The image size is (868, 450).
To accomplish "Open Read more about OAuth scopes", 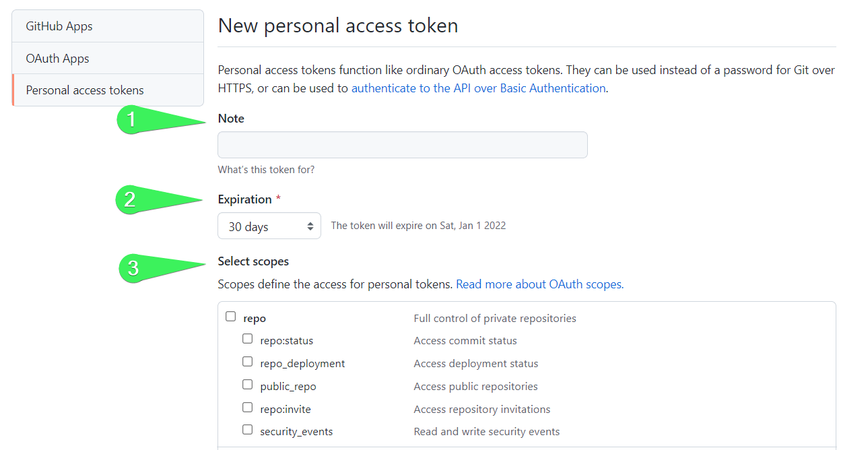I will tap(537, 284).
